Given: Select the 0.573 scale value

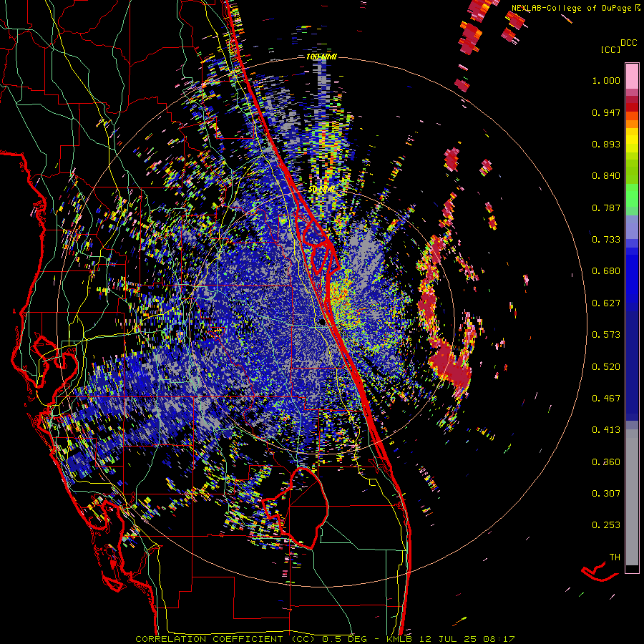Looking at the screenshot, I should pos(606,335).
